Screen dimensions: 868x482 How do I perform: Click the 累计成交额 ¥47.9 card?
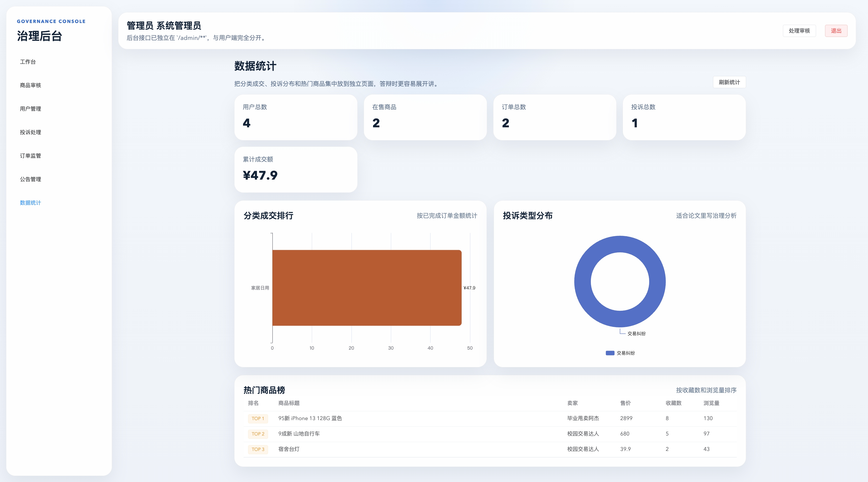pyautogui.click(x=296, y=169)
